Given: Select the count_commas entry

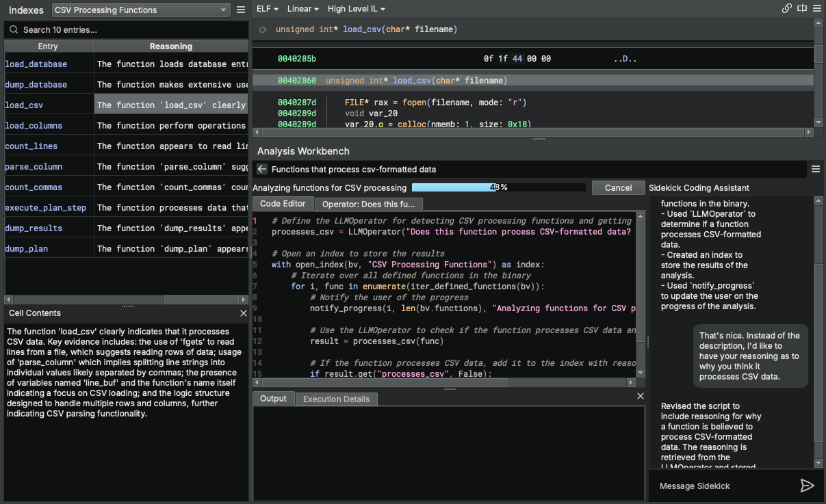Looking at the screenshot, I should 49,187.
